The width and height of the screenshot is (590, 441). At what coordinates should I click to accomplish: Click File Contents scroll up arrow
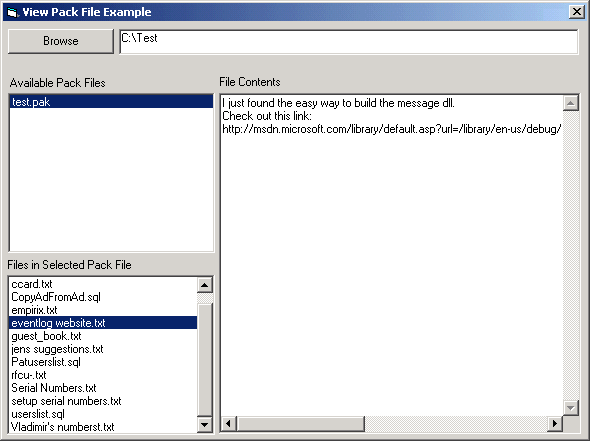(570, 103)
